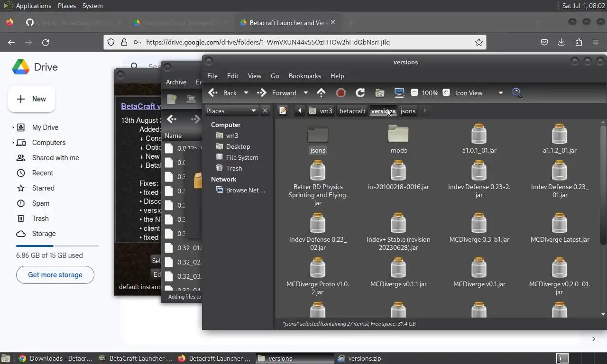Screen dimensions: 607x364
Task: Select Indev Defense 0.23_01.jar file
Action: [x=560, y=179]
